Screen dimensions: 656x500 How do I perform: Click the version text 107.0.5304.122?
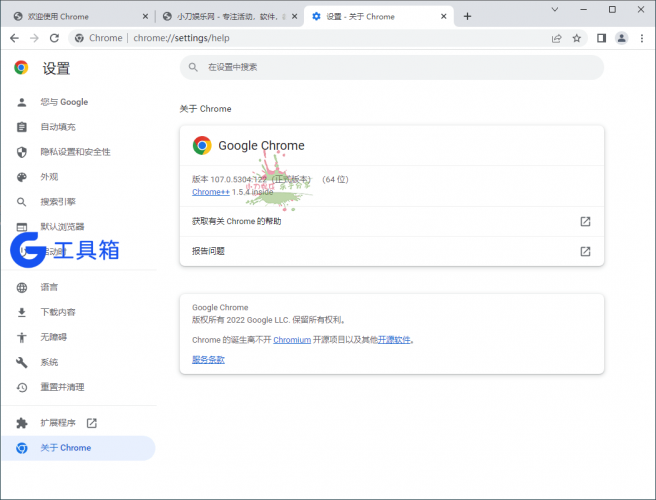click(238, 179)
